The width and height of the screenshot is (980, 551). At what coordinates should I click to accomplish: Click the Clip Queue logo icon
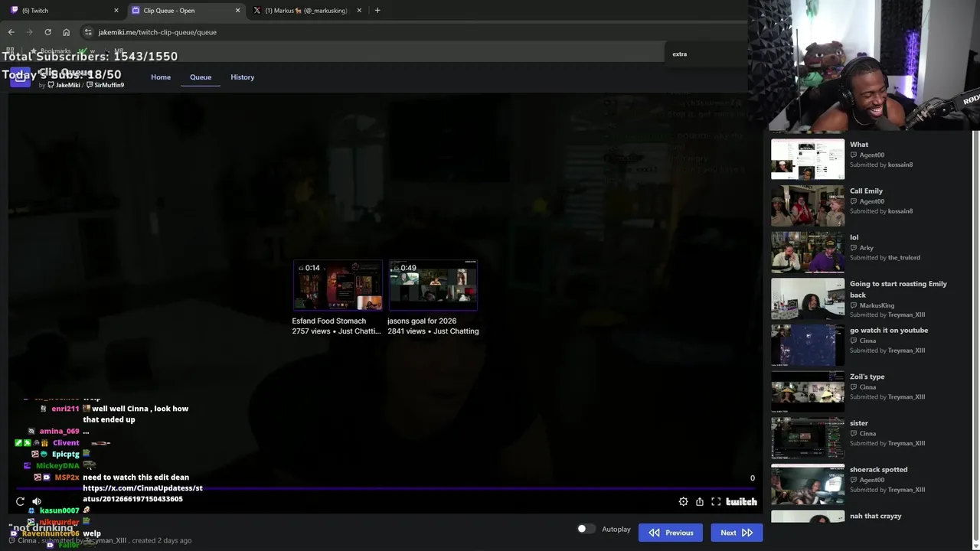click(x=20, y=77)
